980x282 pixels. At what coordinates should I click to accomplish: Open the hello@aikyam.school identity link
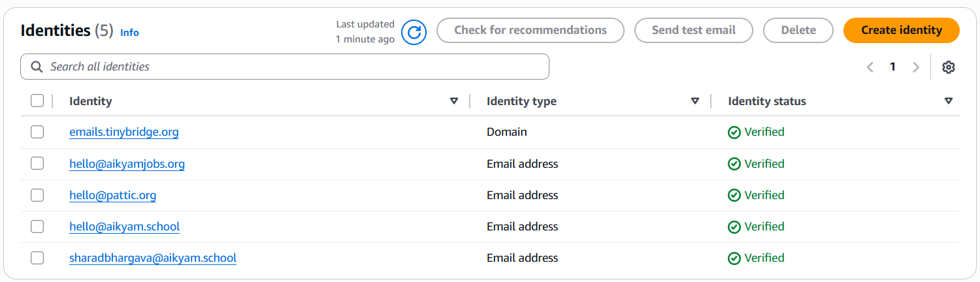click(x=124, y=227)
